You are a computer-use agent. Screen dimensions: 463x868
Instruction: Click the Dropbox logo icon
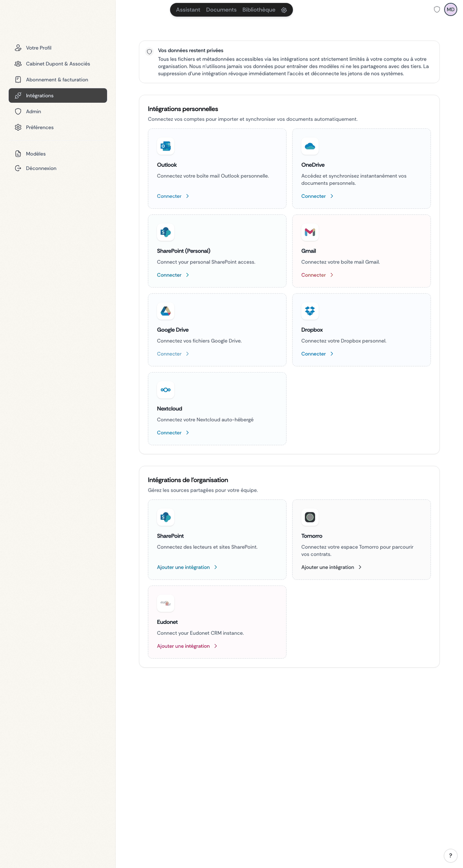310,311
